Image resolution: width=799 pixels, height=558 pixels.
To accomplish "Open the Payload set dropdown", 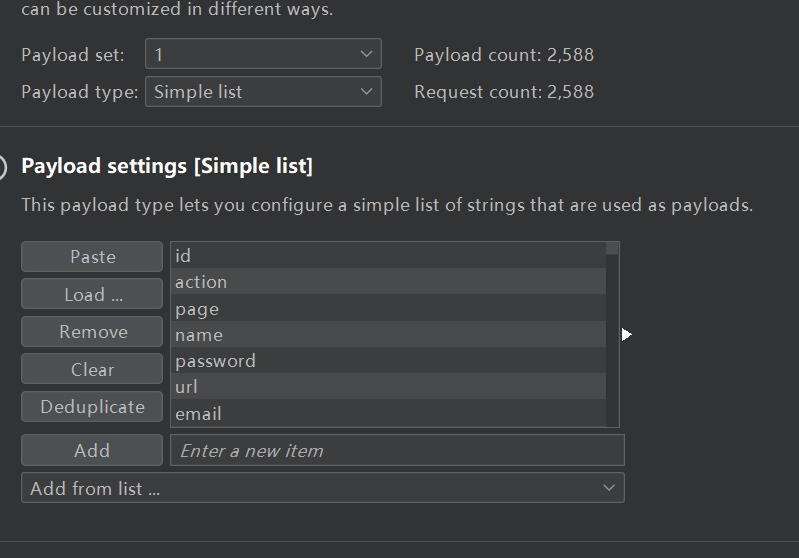I will tap(263, 54).
